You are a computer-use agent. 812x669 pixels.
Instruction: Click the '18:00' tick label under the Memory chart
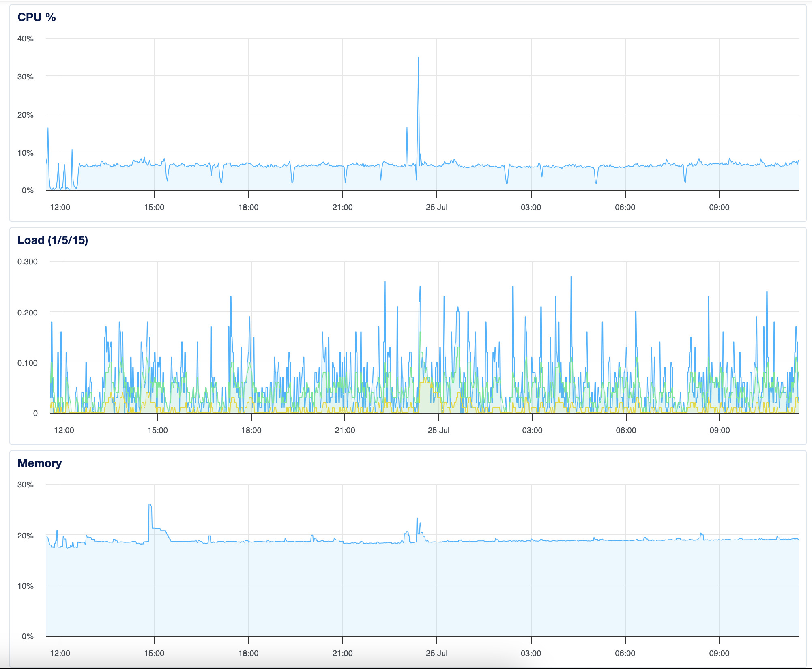tap(248, 653)
